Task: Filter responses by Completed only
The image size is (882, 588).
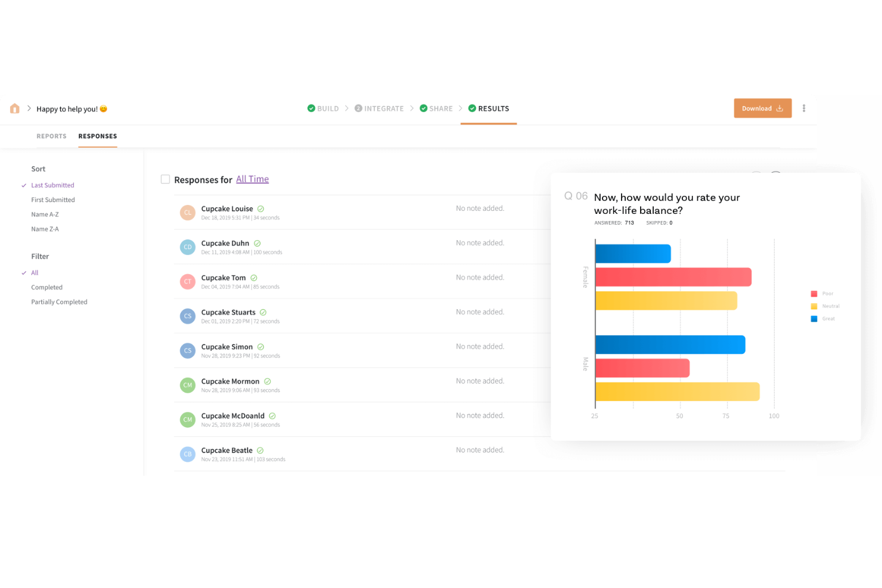Action: pos(46,287)
